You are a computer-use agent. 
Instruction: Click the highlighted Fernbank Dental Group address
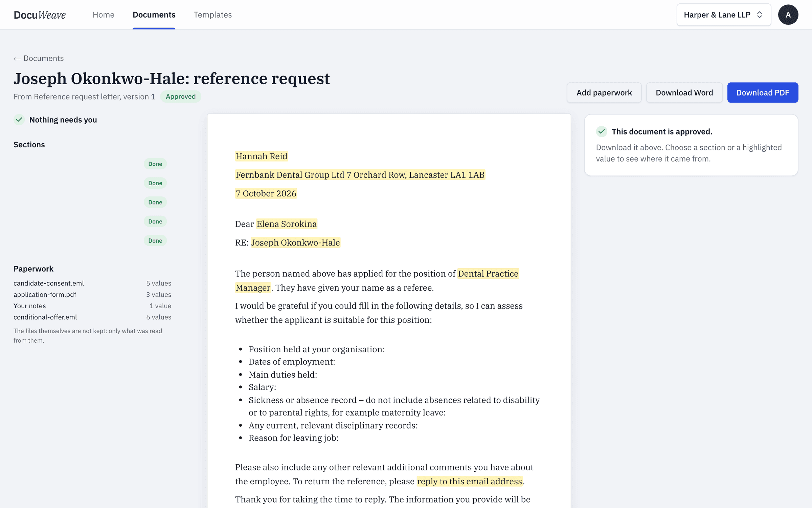[360, 175]
